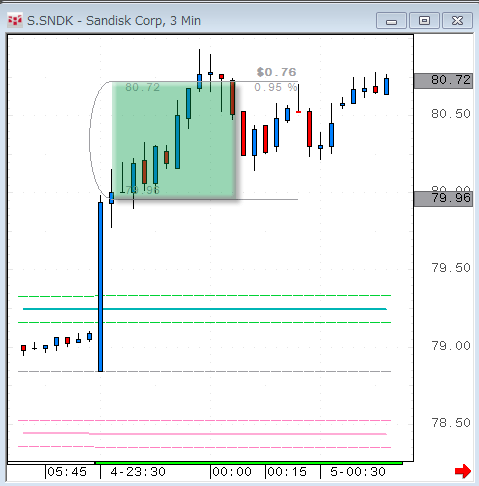Click the 05:45 time axis label
479x486 pixels.
pos(67,472)
